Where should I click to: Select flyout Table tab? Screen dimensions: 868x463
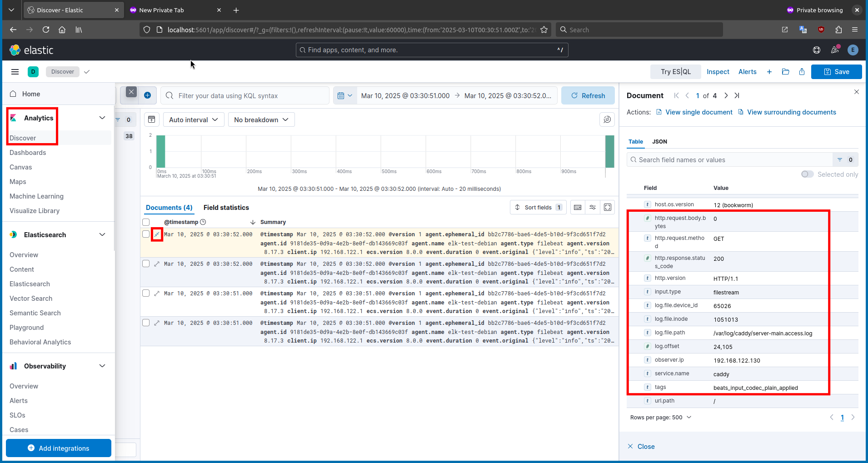(636, 142)
